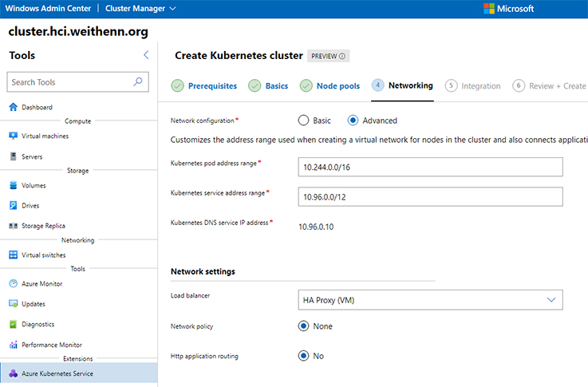
Task: Click the PREVIEW info icon
Action: 342,56
